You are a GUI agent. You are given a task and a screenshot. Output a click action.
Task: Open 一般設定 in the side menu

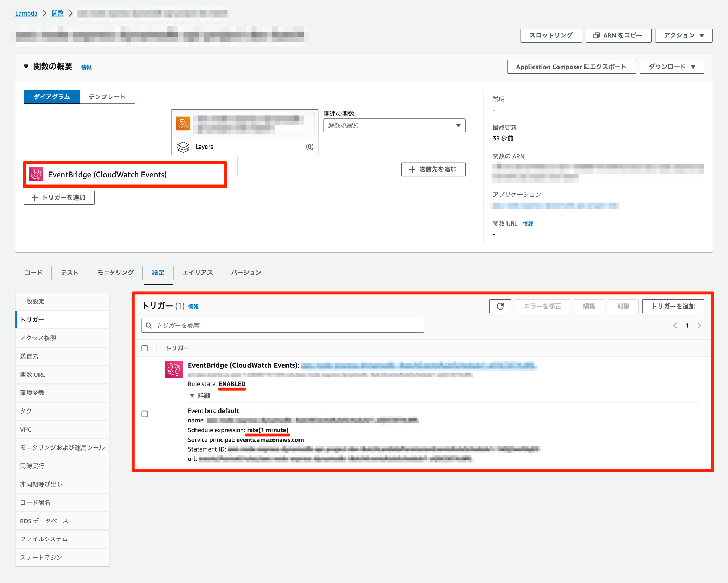(x=62, y=301)
